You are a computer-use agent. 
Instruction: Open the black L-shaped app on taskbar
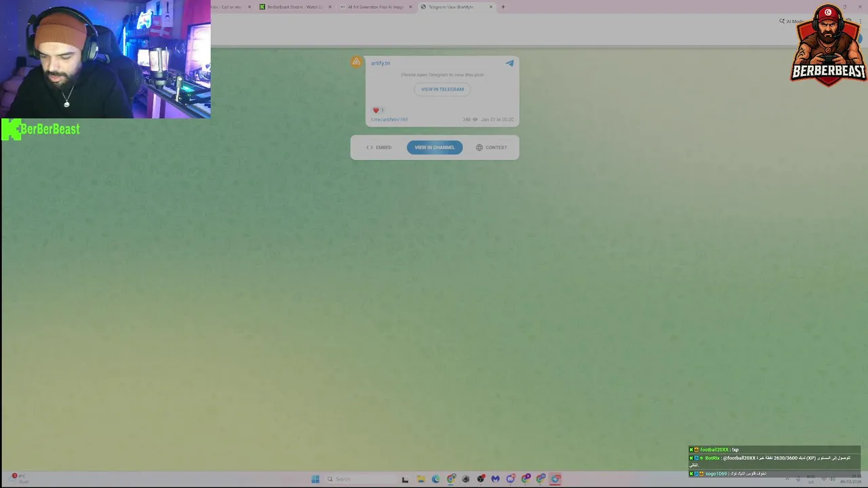point(405,479)
